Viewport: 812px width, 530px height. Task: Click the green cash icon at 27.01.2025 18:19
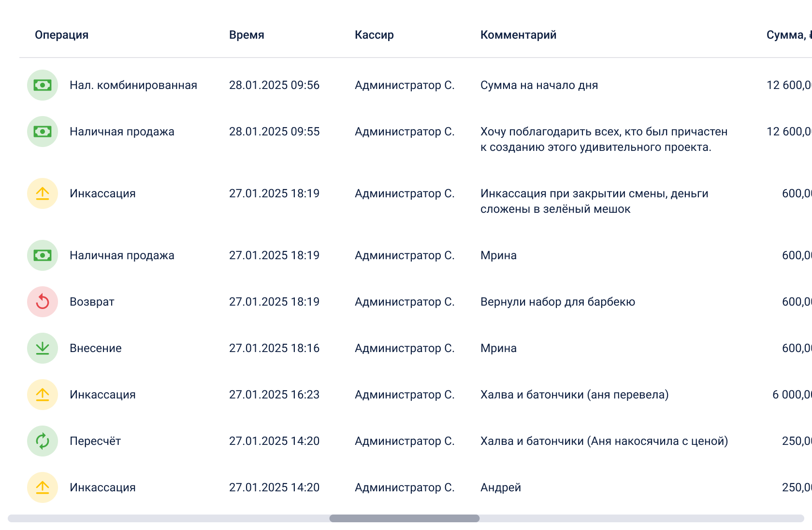[x=43, y=255]
